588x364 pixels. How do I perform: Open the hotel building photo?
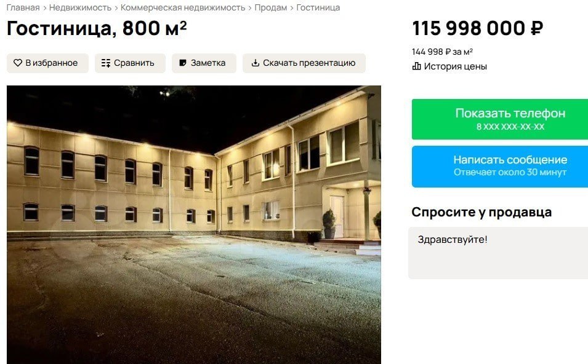[194, 224]
